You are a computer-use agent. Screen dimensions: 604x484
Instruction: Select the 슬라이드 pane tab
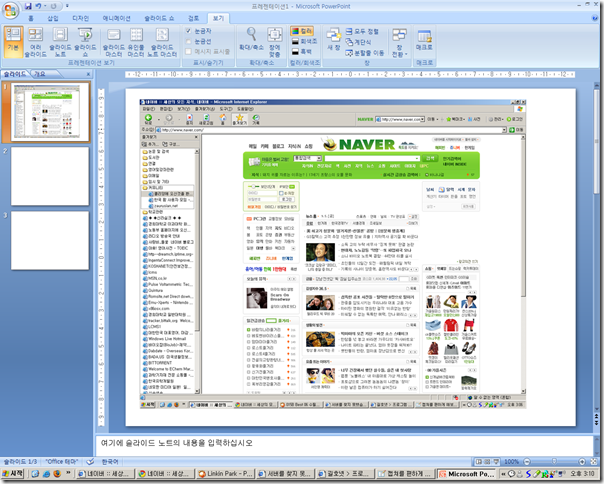[x=15, y=74]
